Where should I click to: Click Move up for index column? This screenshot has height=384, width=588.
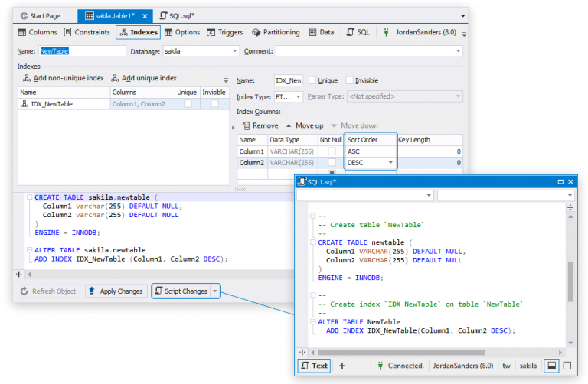(305, 125)
